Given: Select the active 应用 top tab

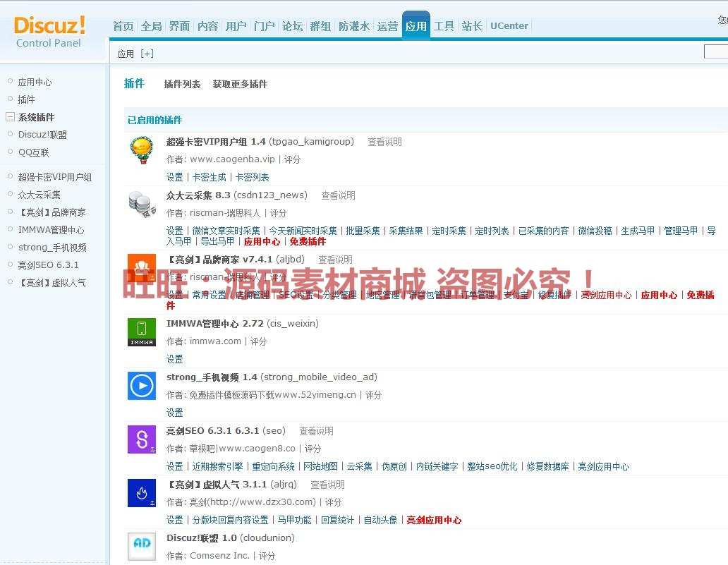Looking at the screenshot, I should 416,26.
